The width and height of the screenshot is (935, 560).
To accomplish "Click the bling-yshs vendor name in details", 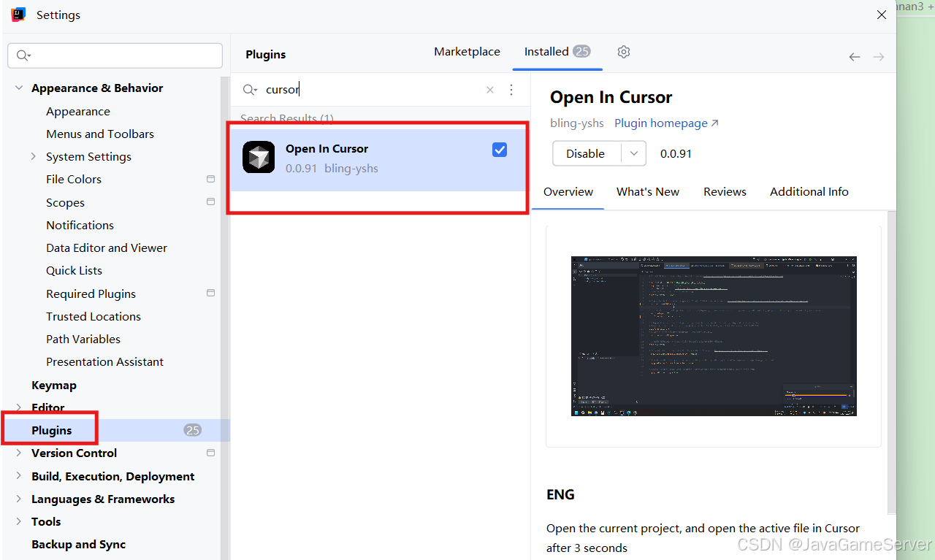I will pos(577,123).
